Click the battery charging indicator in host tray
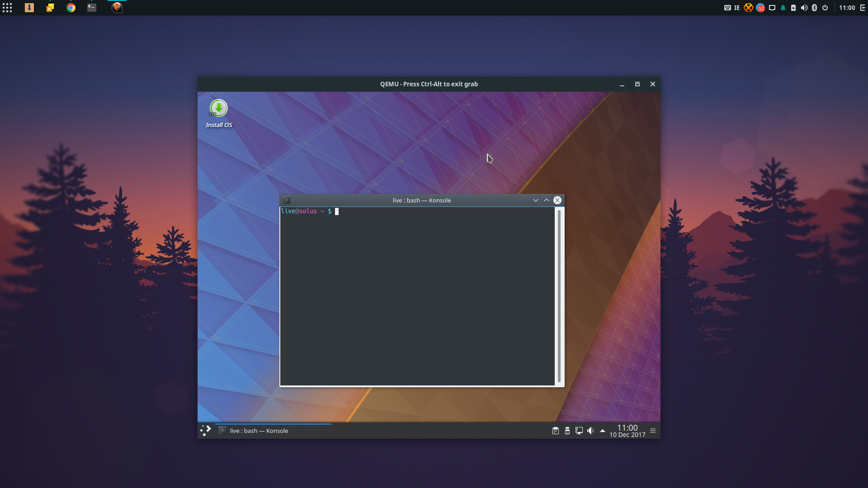 point(793,8)
